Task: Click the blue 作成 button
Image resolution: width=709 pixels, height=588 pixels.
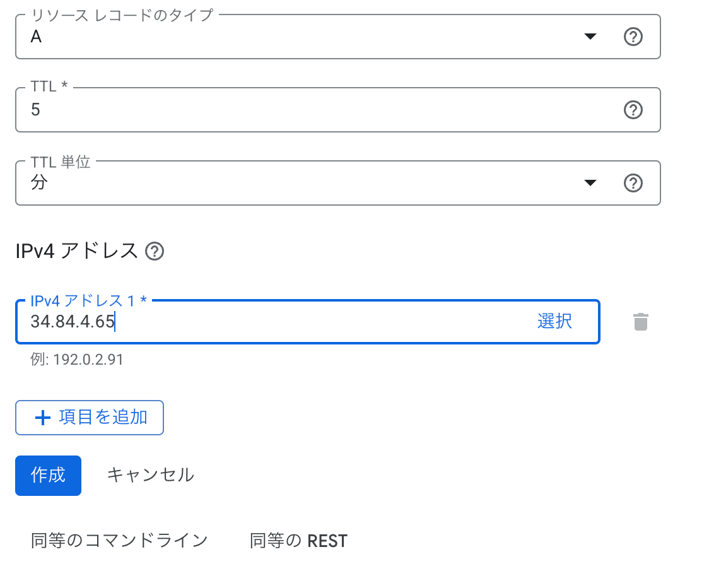Action: click(49, 475)
